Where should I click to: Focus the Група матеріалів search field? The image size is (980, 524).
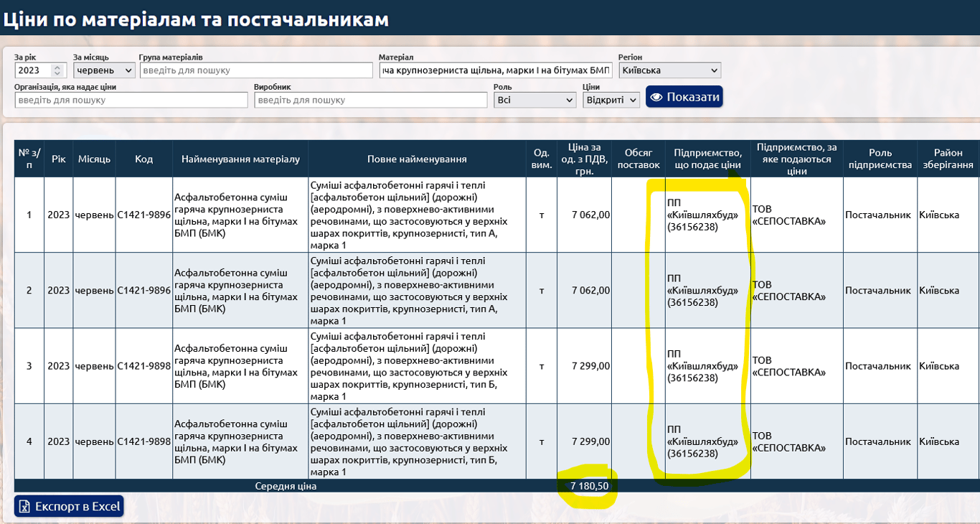coord(256,70)
